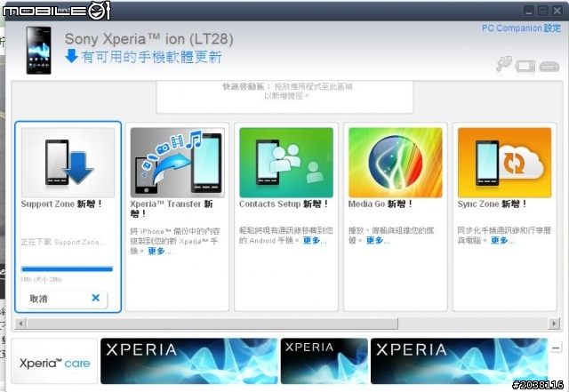This screenshot has height=392, width=569.
Task: Open 更多 link under Sync Zone
Action: point(502,240)
